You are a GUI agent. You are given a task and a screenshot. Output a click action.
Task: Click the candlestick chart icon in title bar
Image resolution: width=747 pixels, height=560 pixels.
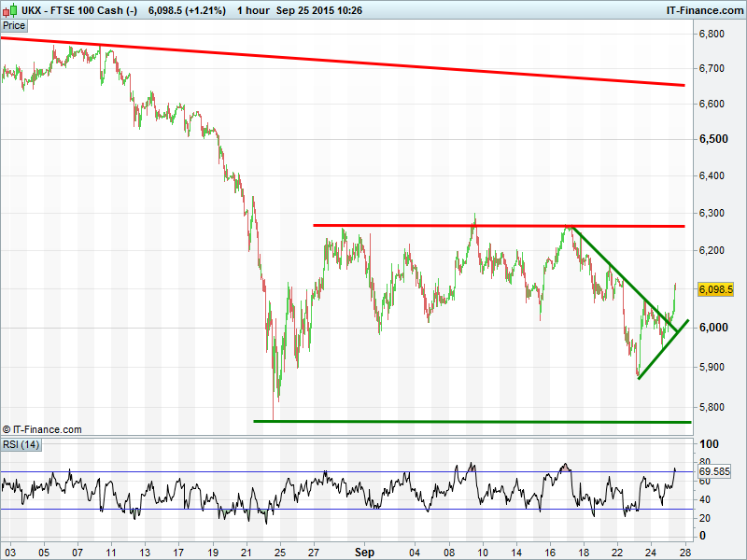(x=9, y=10)
